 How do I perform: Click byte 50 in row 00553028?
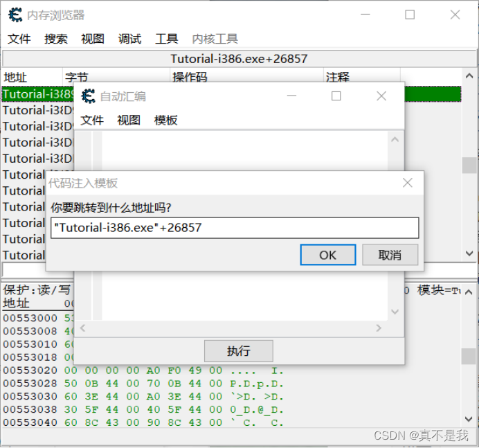tap(71, 383)
